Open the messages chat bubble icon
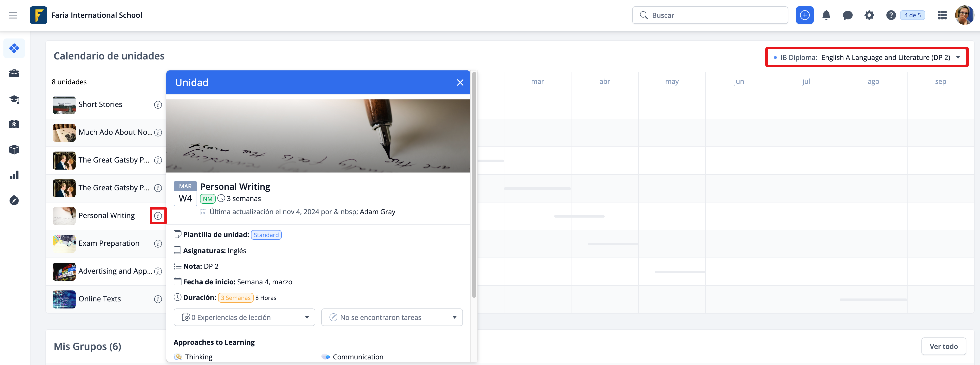Screen dimensions: 980x365 click(x=847, y=15)
